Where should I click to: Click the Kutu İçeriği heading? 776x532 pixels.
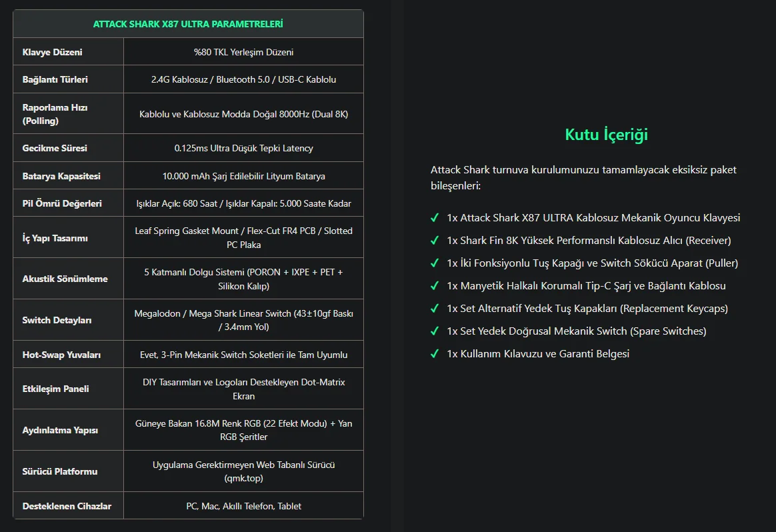606,135
